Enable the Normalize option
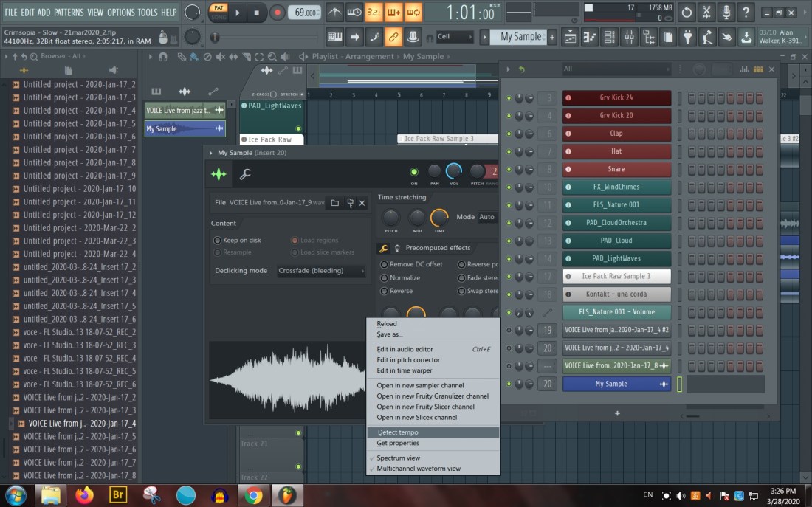 385,278
